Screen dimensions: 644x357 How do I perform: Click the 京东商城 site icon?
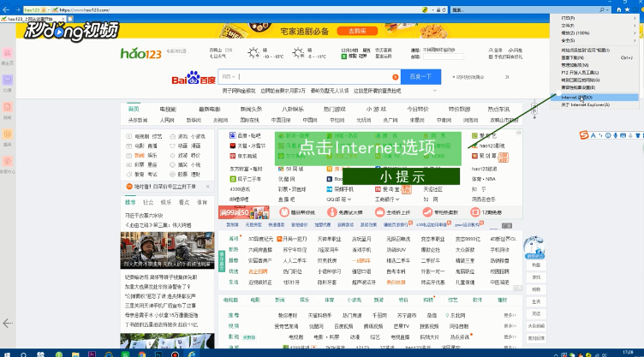coord(232,156)
